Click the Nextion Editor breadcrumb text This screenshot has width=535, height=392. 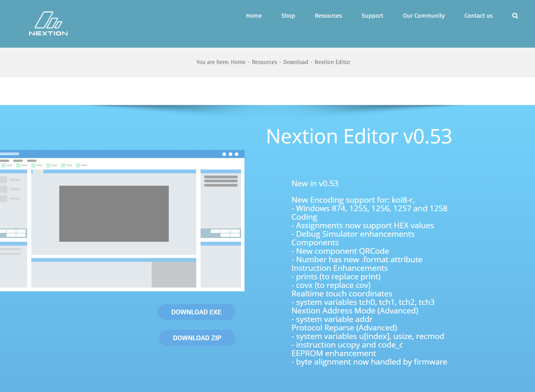click(332, 62)
